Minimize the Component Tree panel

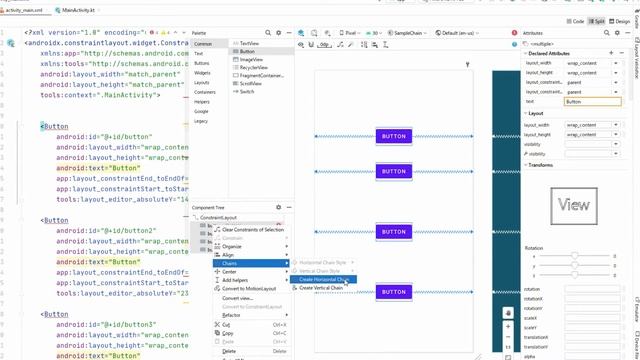[x=289, y=207]
